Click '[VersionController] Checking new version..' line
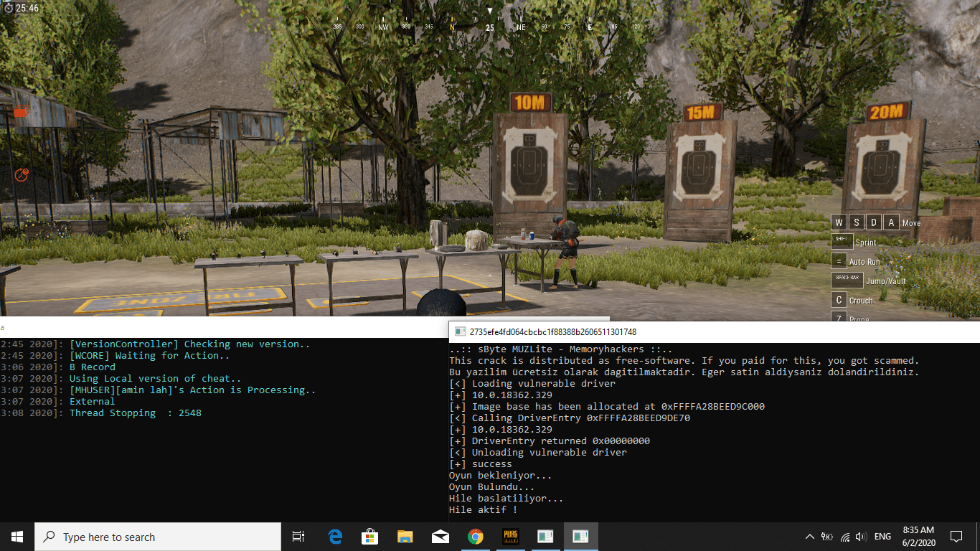980x551 pixels. 190,344
